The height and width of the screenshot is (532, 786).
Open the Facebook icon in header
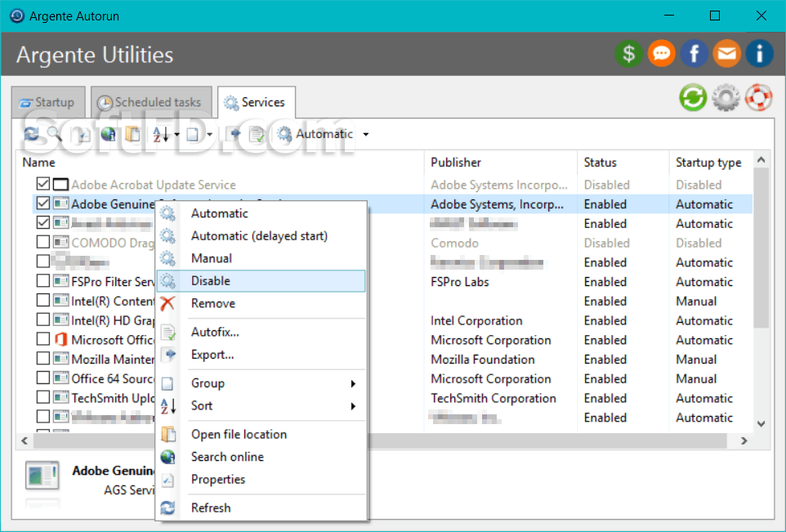(694, 53)
